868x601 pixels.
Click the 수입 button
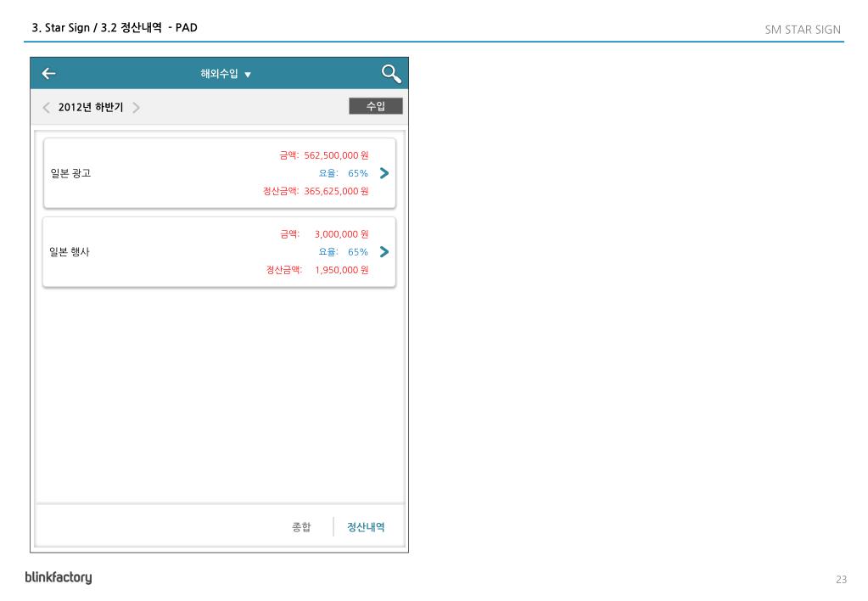tap(375, 106)
